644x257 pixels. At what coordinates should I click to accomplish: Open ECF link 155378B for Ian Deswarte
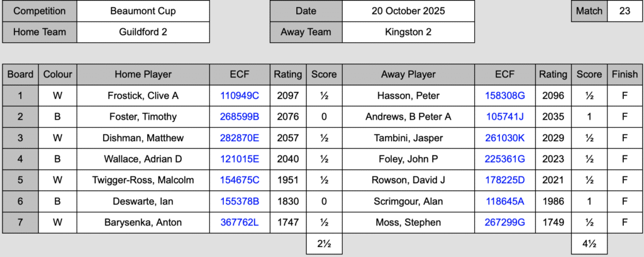[240, 202]
